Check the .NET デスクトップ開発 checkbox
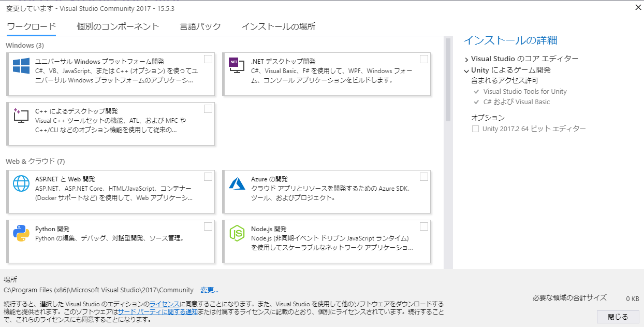Viewport: 644px width, 327px height. [424, 59]
